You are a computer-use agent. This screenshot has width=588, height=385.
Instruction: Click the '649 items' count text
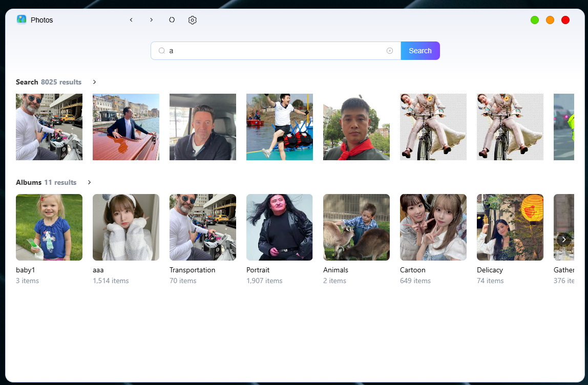(x=415, y=281)
